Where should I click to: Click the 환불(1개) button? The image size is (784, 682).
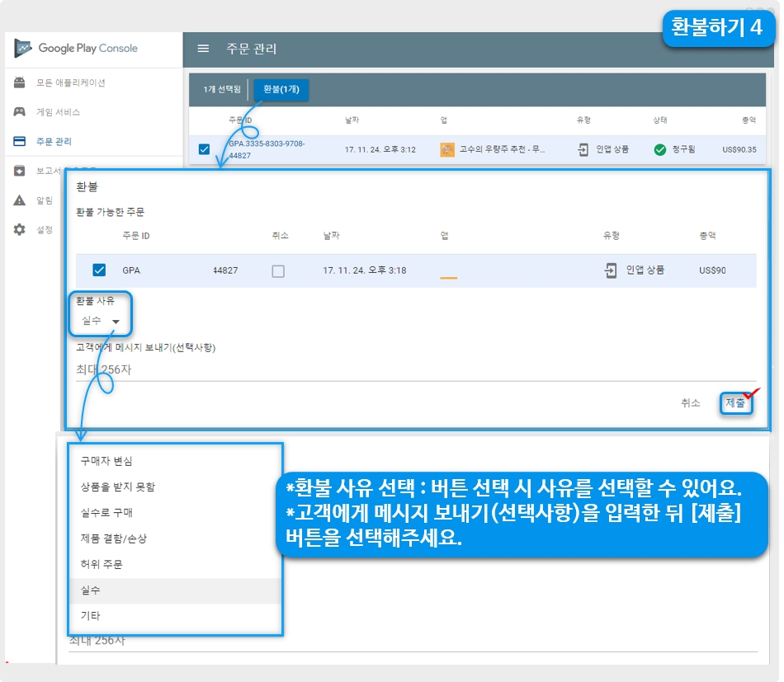click(281, 90)
